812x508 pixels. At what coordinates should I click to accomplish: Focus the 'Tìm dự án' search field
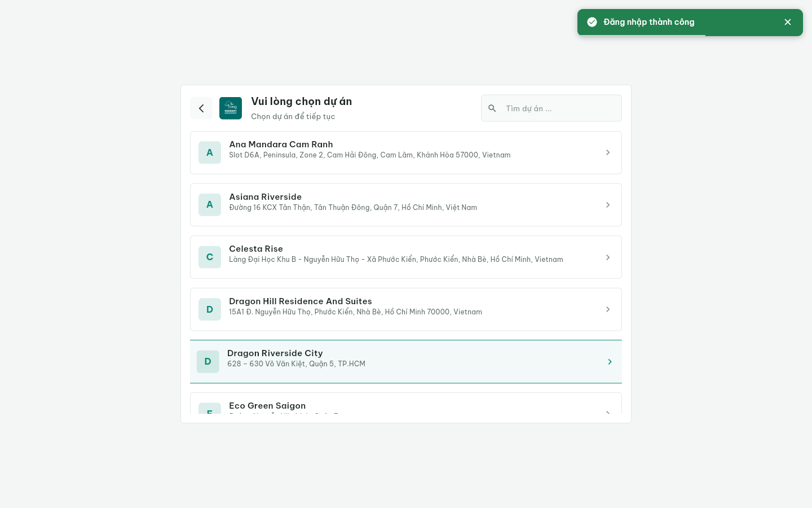click(x=551, y=108)
